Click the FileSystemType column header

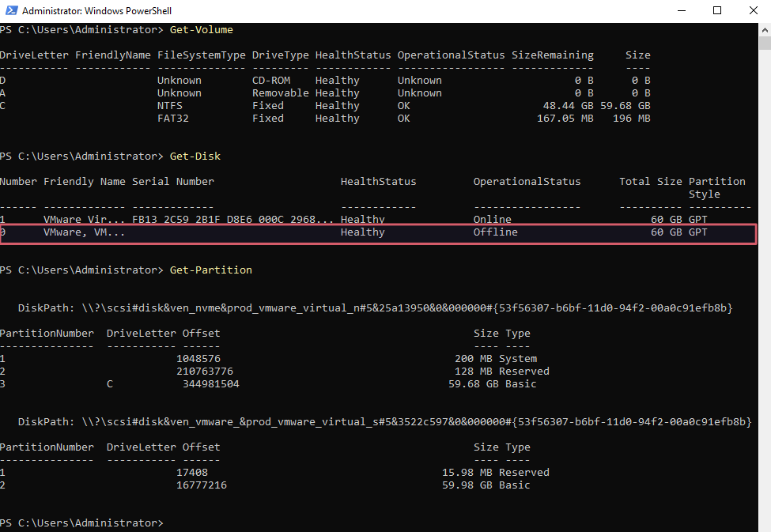point(202,55)
